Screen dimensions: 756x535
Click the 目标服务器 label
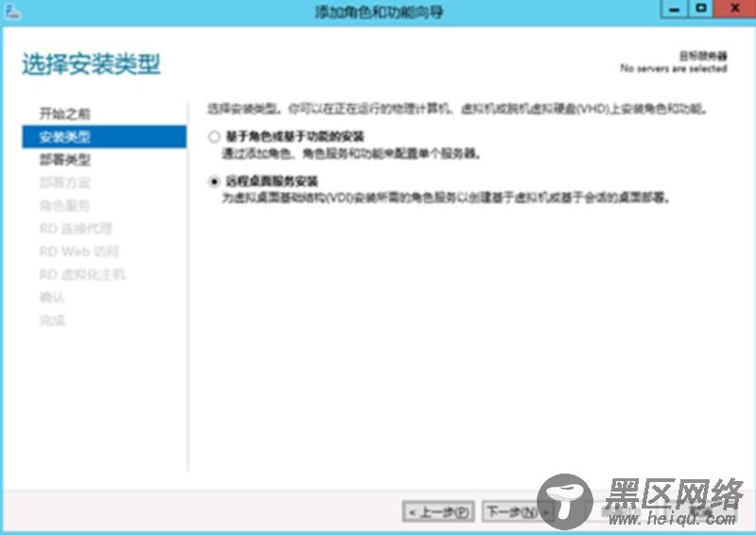click(x=702, y=56)
